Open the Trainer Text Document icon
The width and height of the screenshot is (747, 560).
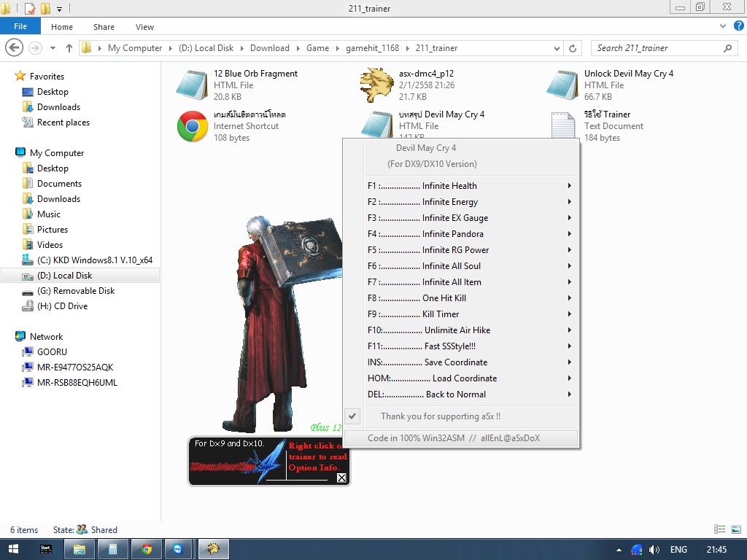click(x=562, y=125)
